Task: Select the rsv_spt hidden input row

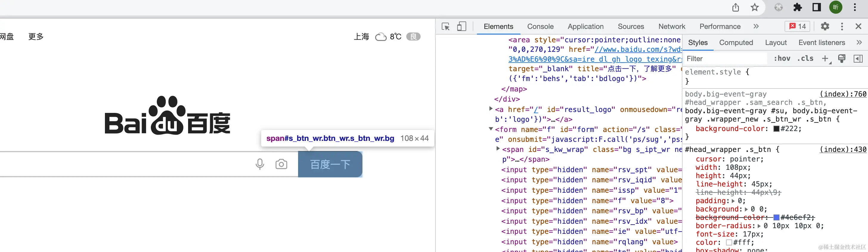Action: [591, 170]
